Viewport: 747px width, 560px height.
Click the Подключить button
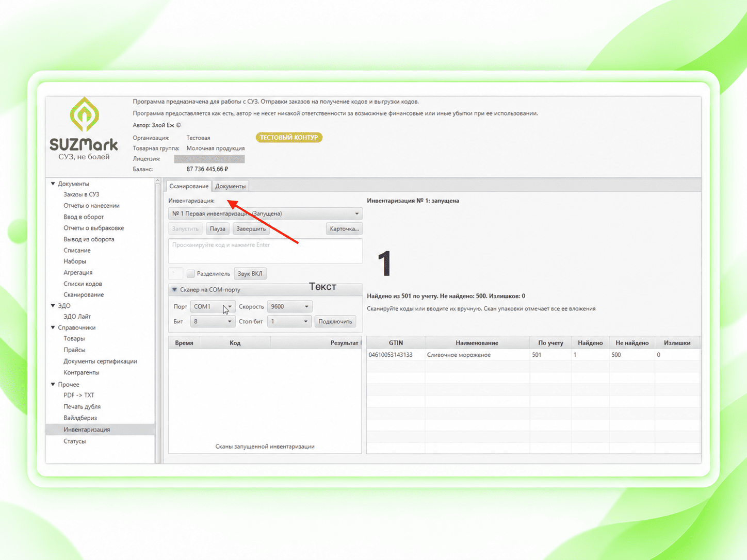coord(335,321)
